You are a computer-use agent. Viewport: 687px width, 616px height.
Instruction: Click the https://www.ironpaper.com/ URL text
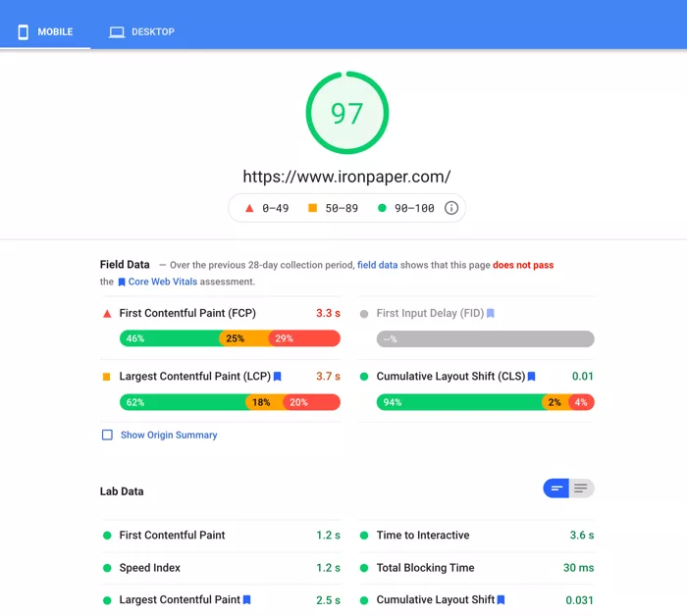coord(346,177)
